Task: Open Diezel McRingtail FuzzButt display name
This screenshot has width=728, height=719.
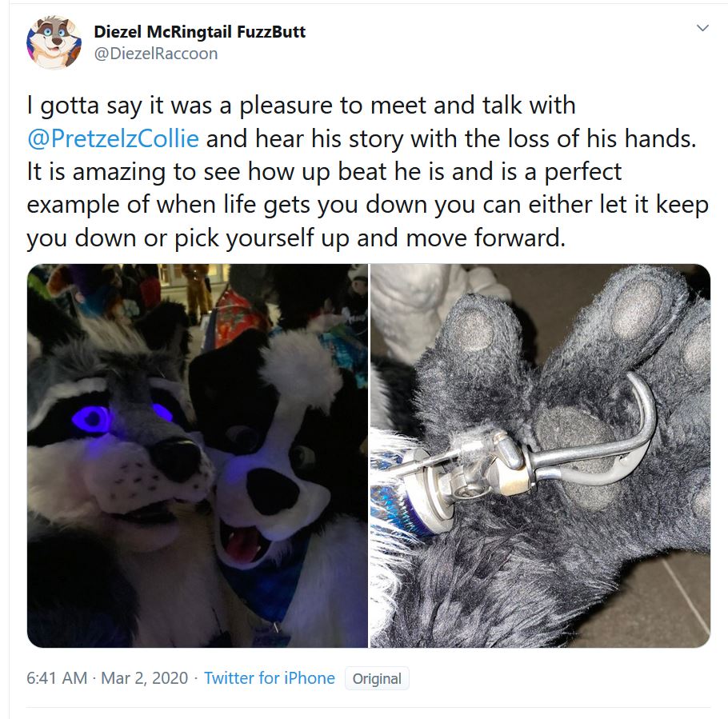Action: coord(200,31)
